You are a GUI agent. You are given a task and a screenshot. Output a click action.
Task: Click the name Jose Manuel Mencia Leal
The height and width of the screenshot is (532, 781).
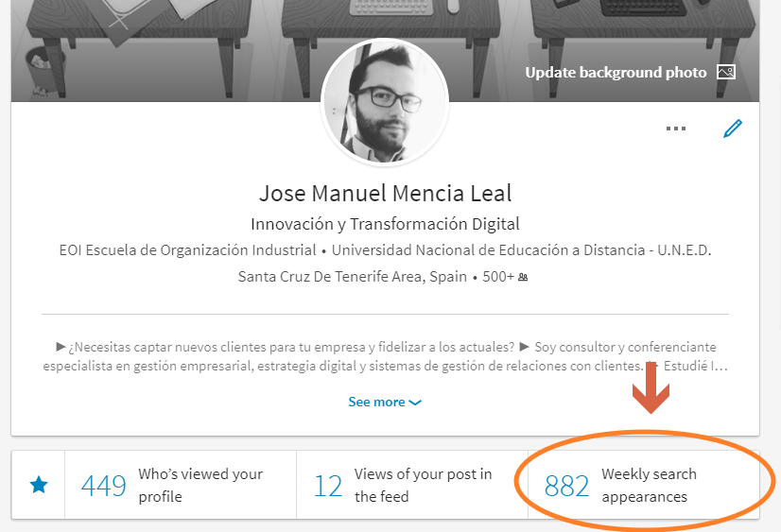click(x=385, y=194)
